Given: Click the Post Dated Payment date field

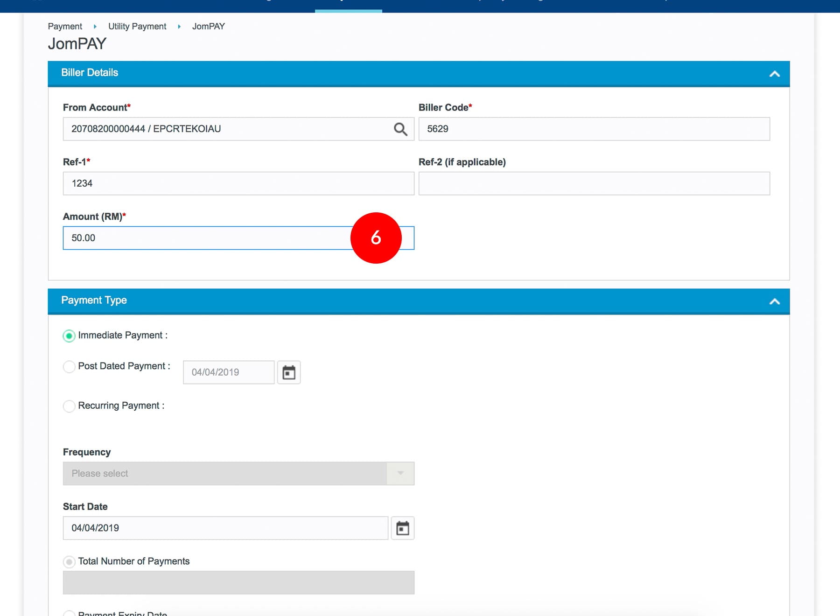Looking at the screenshot, I should (x=228, y=372).
